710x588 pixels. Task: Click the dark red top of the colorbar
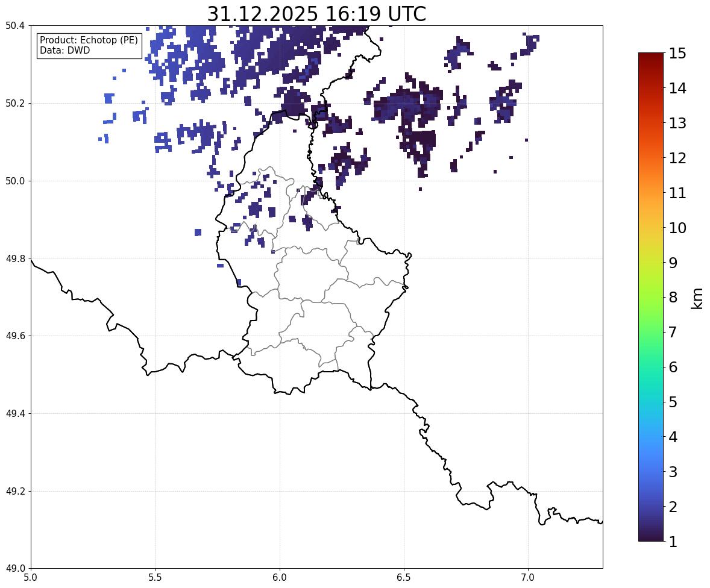(x=651, y=58)
